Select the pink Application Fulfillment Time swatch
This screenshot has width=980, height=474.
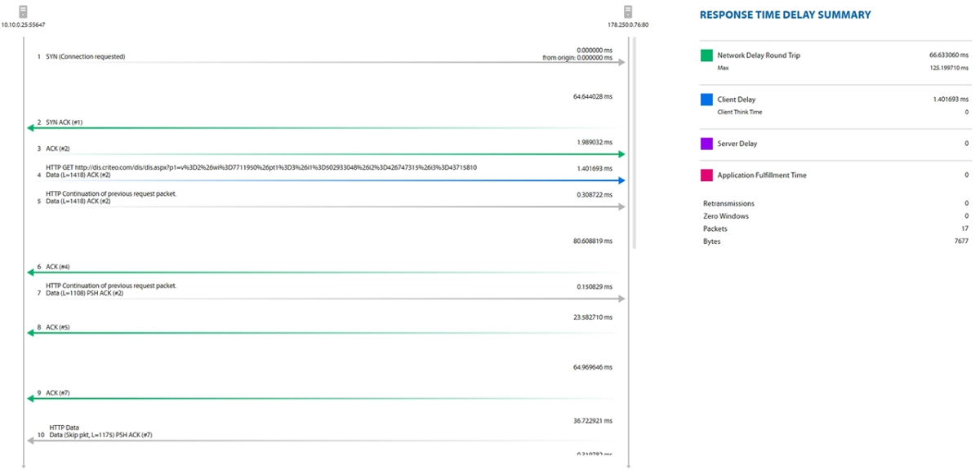tap(706, 175)
